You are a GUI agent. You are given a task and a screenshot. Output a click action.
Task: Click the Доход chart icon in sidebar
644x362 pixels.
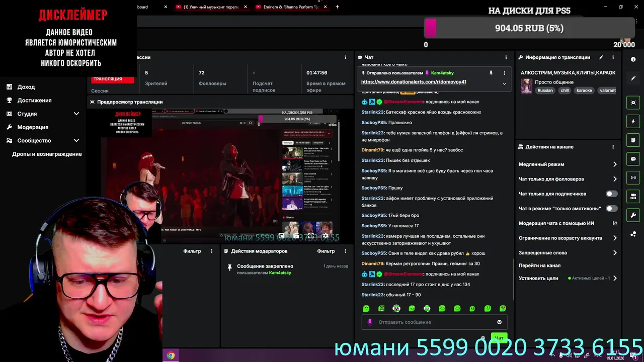pos(9,87)
